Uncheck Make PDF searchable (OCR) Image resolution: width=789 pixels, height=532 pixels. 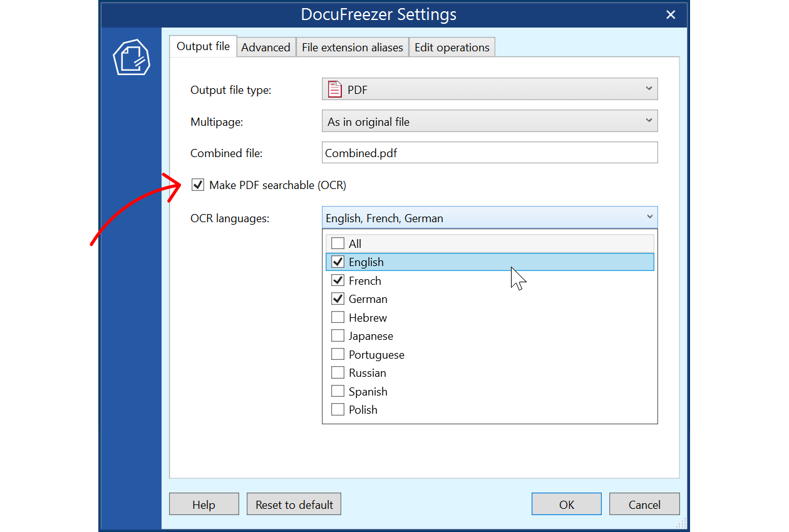point(198,185)
